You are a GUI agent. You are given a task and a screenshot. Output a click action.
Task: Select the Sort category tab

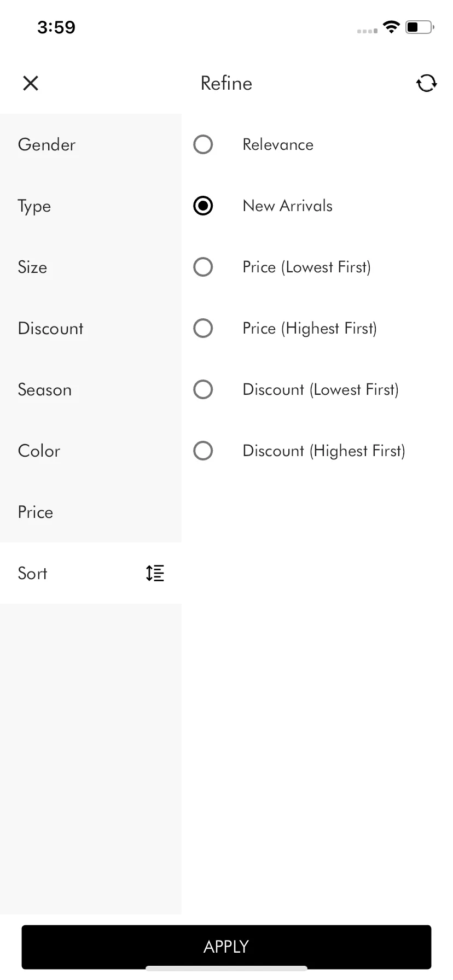[91, 573]
